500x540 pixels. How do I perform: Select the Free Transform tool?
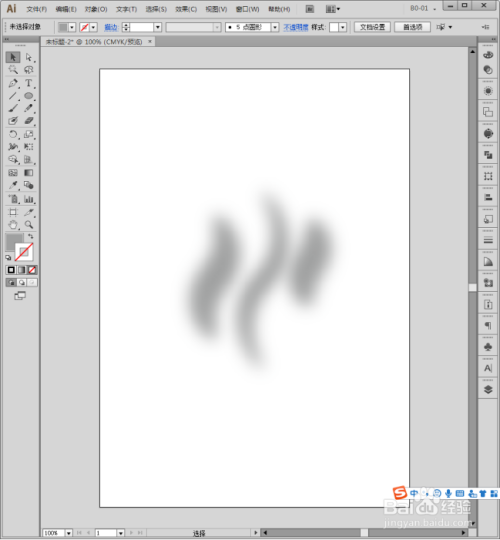29,147
